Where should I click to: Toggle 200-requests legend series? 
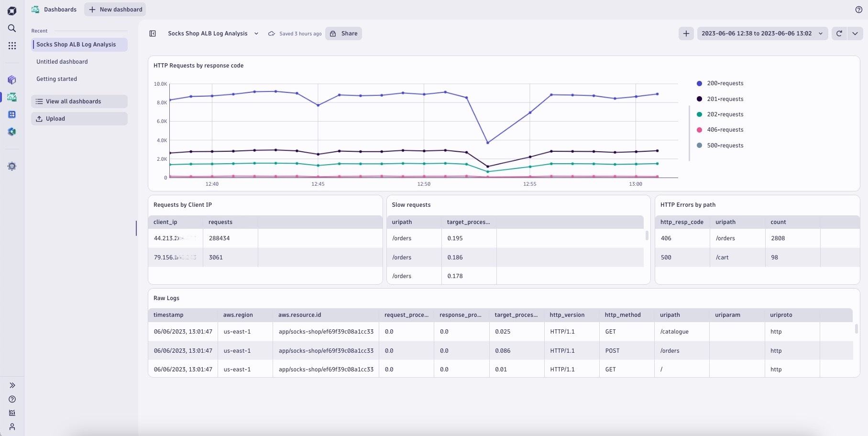[x=720, y=83]
